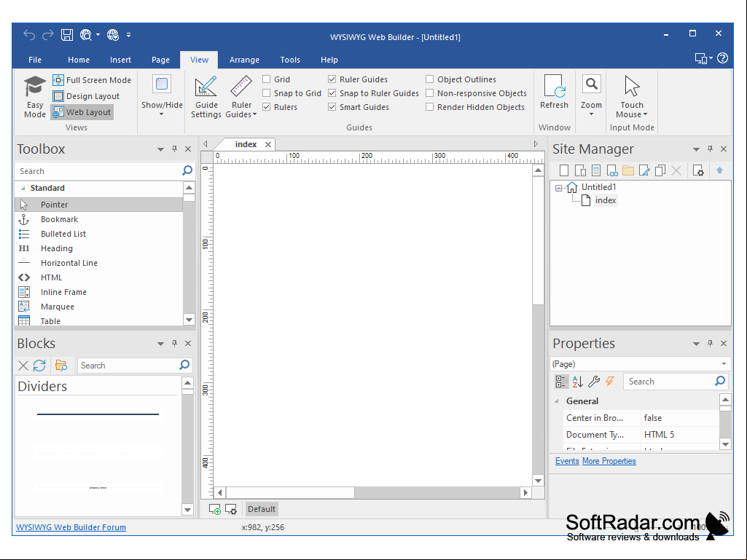Open the Ruler Guides dropdown

pos(241,97)
